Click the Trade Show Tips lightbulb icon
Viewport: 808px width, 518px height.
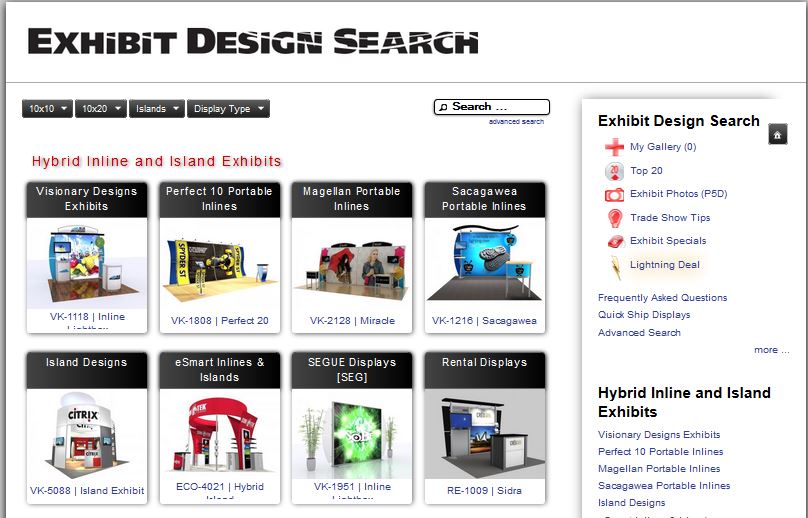pos(614,218)
